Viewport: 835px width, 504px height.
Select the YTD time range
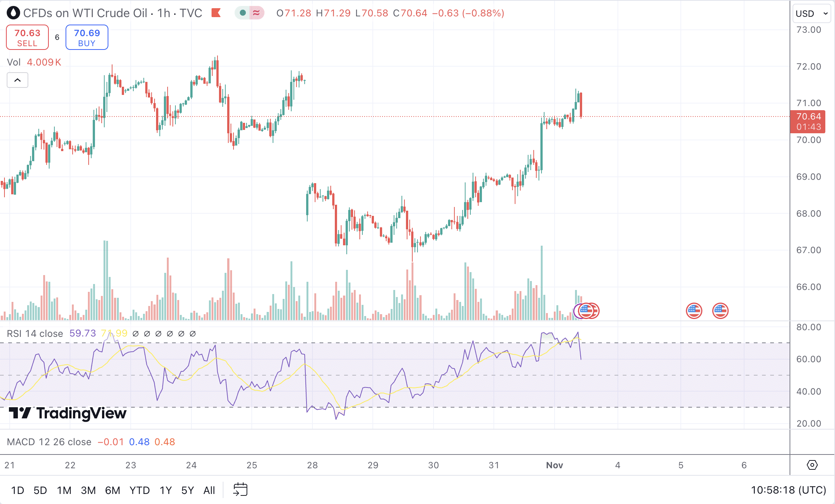point(140,490)
